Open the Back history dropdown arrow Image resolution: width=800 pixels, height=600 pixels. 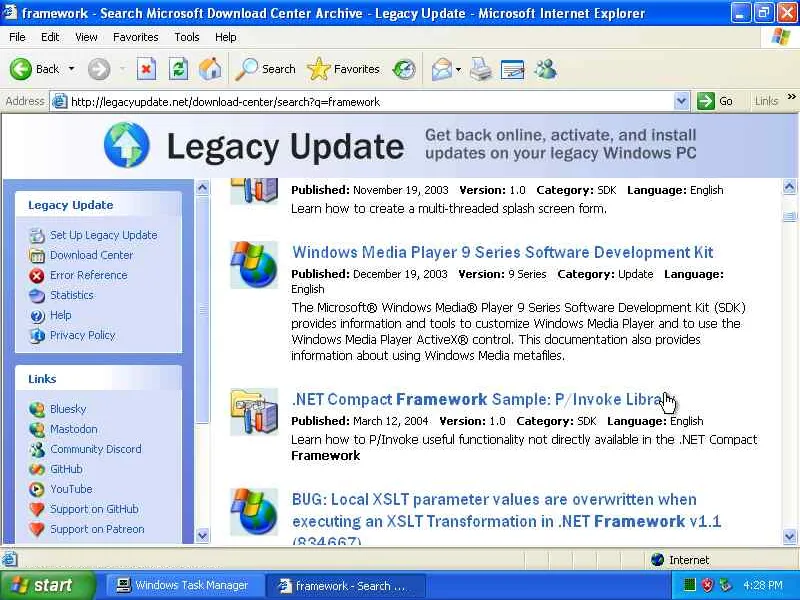coord(71,69)
